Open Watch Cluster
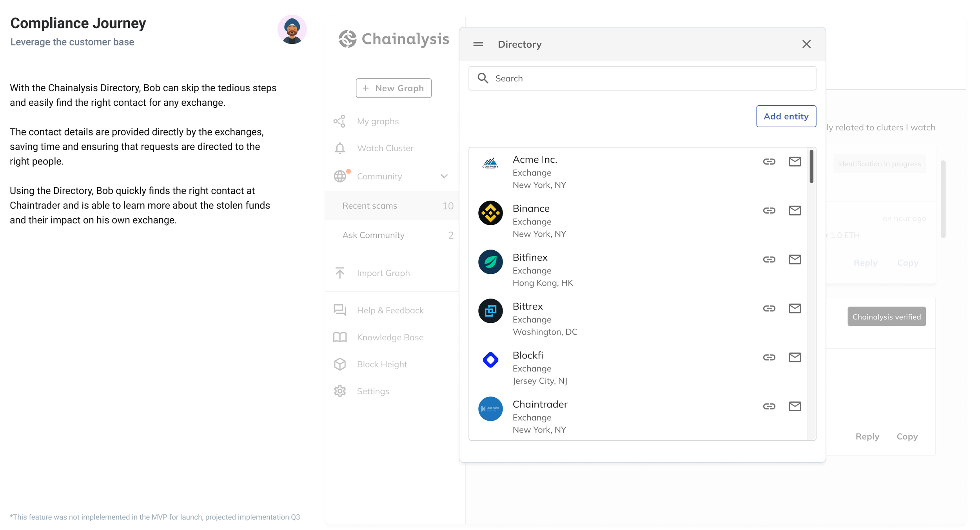 click(385, 148)
